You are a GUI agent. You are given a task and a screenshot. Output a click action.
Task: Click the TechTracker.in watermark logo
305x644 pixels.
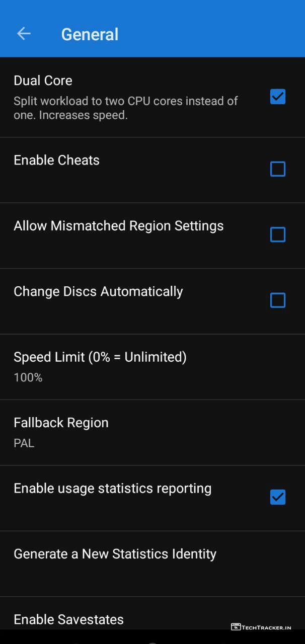tap(261, 627)
